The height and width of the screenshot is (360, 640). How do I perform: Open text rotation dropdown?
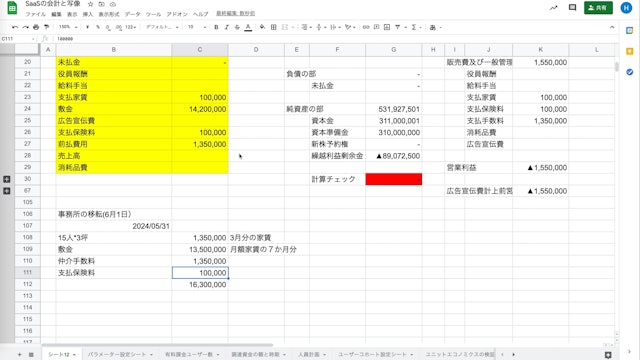tap(350, 27)
